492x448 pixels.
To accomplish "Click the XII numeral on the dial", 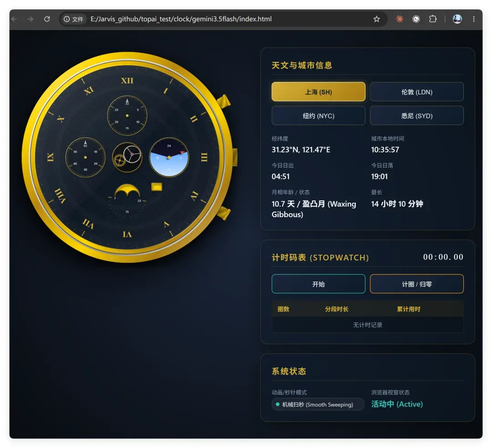I will pyautogui.click(x=127, y=81).
